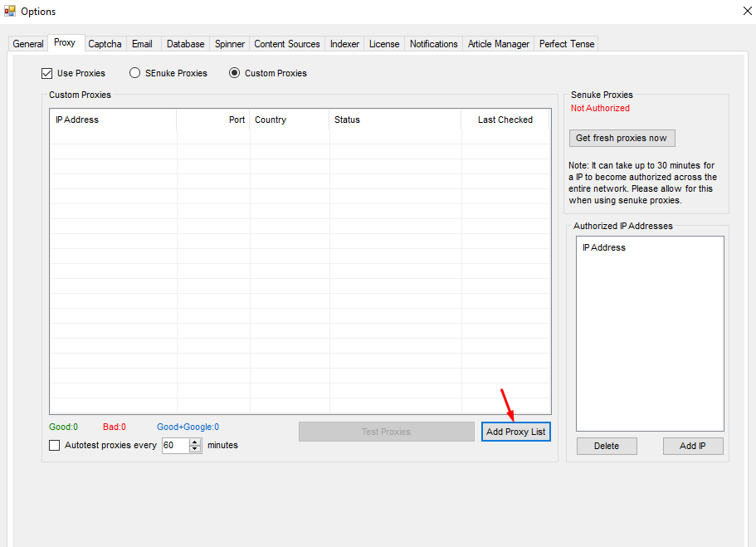The width and height of the screenshot is (756, 547).
Task: Select the Custom Proxies radio button
Action: click(x=234, y=73)
